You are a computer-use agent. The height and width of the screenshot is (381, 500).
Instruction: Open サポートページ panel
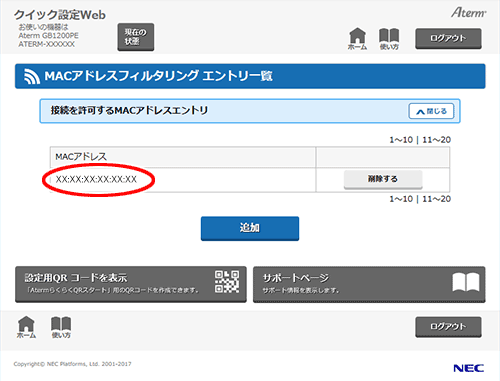(369, 284)
